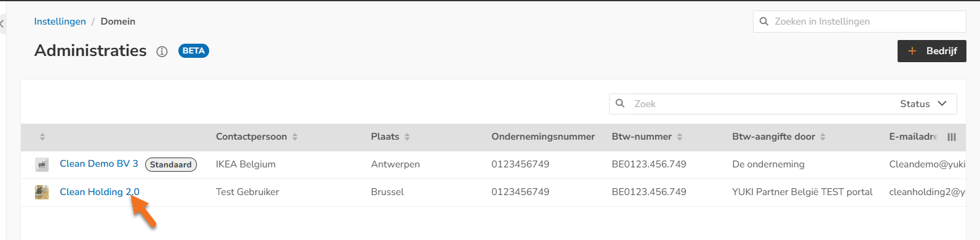Image resolution: width=980 pixels, height=240 pixels.
Task: Click the info icon beside Administraties
Action: [x=162, y=52]
